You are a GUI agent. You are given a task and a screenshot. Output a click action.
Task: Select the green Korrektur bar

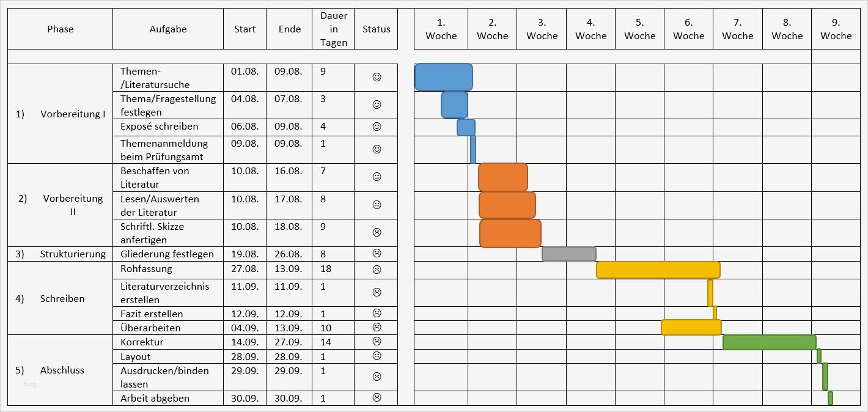769,342
